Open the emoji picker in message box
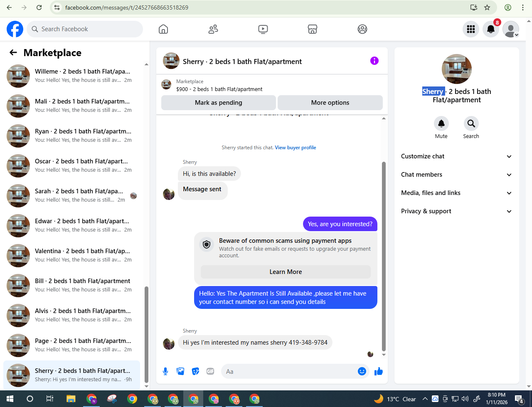 tap(362, 371)
